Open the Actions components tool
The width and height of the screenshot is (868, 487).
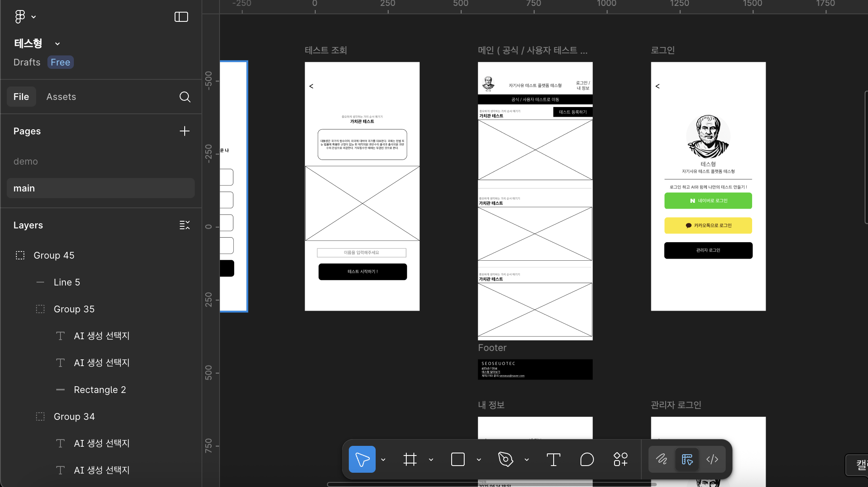(620, 459)
